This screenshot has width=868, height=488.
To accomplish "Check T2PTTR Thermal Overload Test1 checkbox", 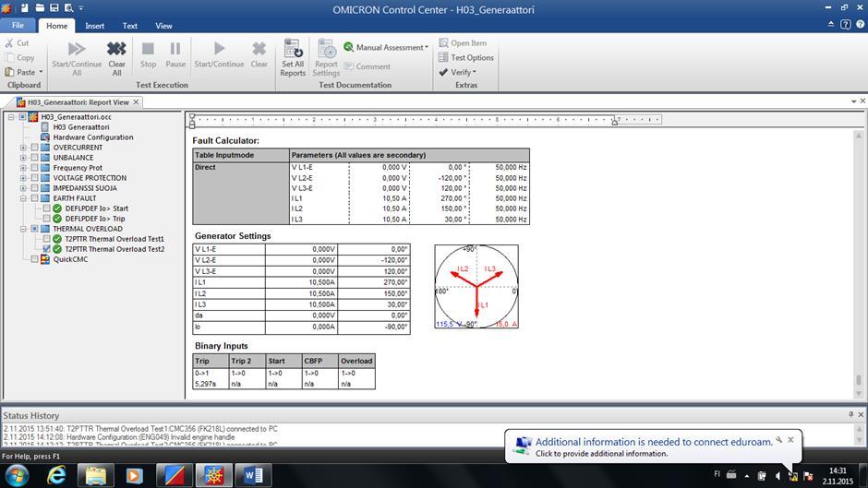I will click(46, 239).
